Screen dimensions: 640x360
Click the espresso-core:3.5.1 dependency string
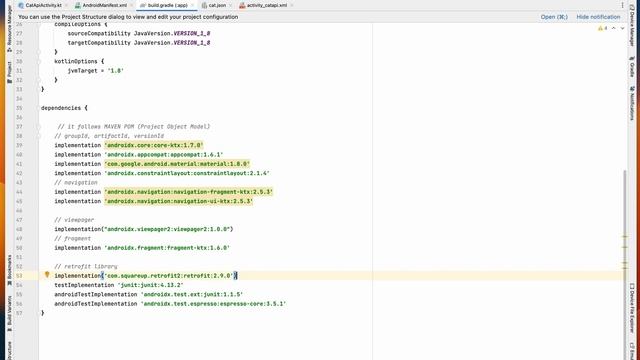213,304
